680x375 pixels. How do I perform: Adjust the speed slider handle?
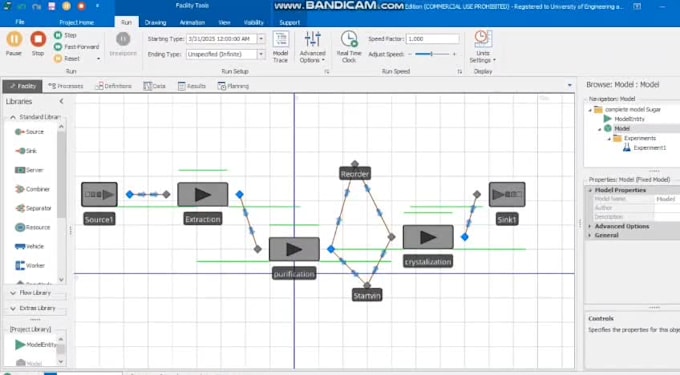431,54
